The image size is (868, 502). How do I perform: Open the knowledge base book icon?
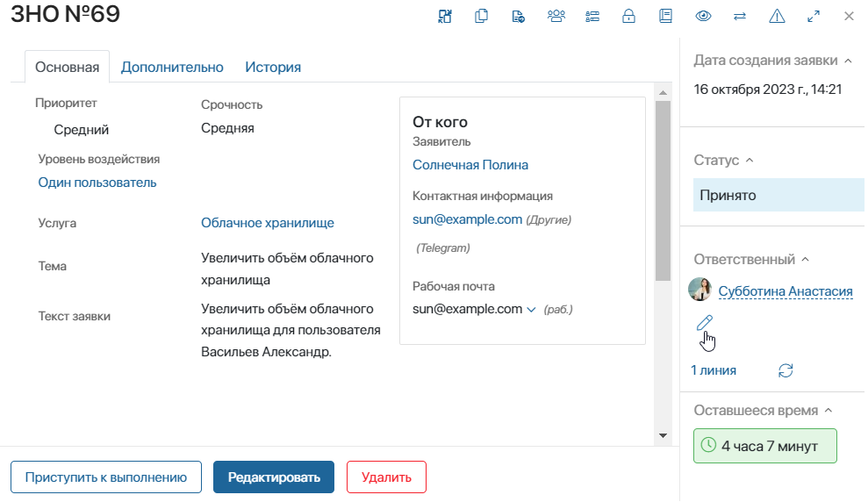665,16
